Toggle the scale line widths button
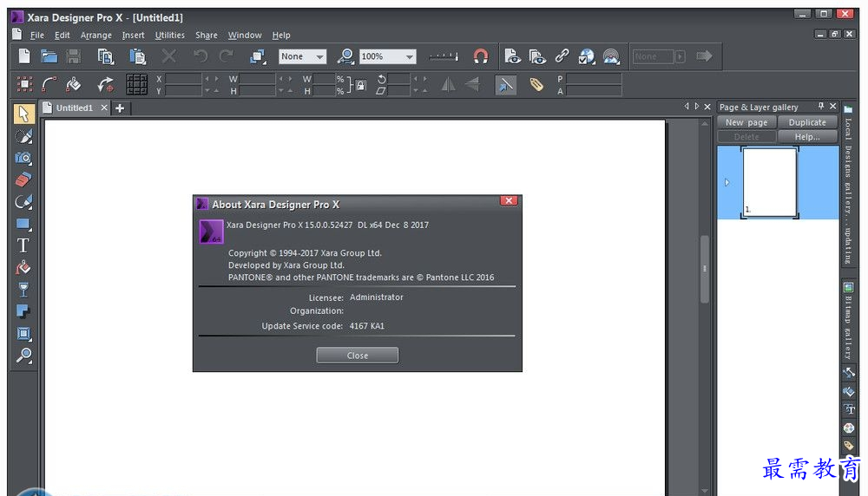 click(x=506, y=84)
